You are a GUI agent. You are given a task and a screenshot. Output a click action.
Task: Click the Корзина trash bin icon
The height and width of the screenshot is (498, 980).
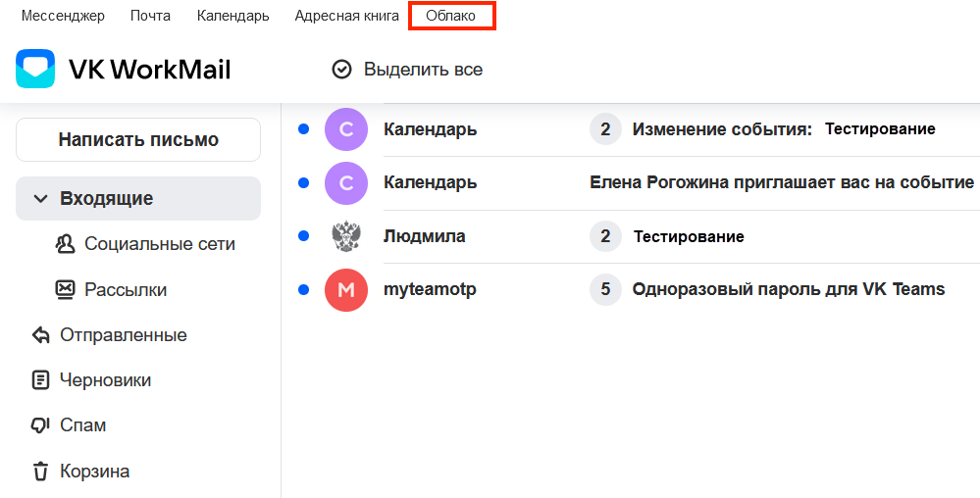[x=40, y=472]
